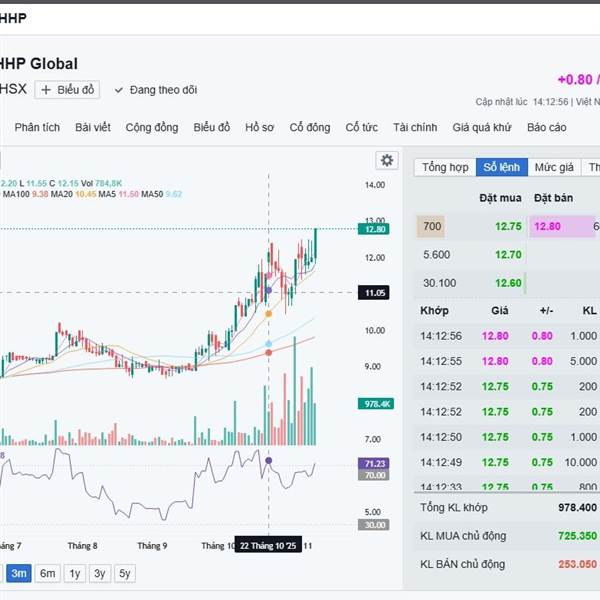Open the Mức giá tab

click(x=554, y=167)
